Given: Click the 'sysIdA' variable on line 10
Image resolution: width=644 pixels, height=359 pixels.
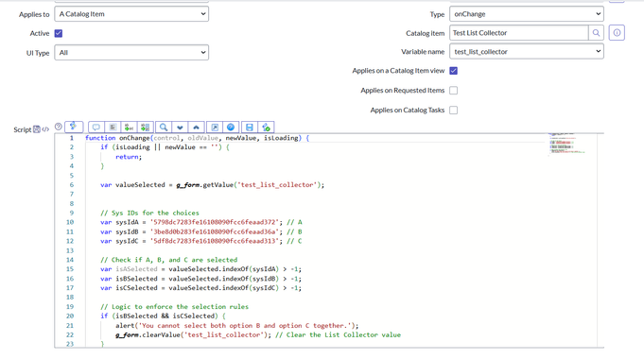Looking at the screenshot, I should (x=127, y=222).
